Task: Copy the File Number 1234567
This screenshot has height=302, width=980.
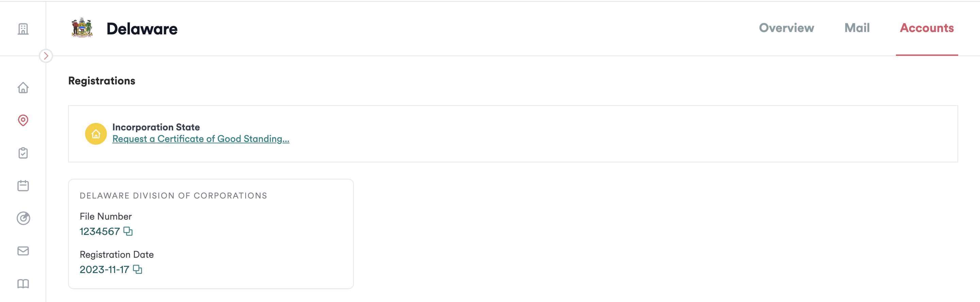Action: (128, 232)
